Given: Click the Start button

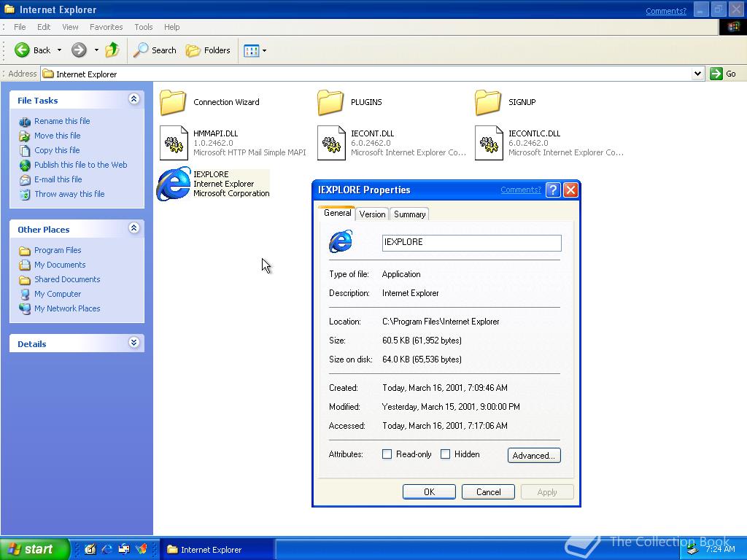Looking at the screenshot, I should pos(35,549).
